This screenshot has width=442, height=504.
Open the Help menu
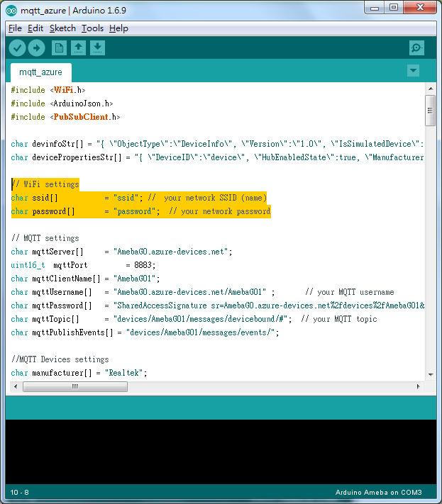click(x=118, y=28)
